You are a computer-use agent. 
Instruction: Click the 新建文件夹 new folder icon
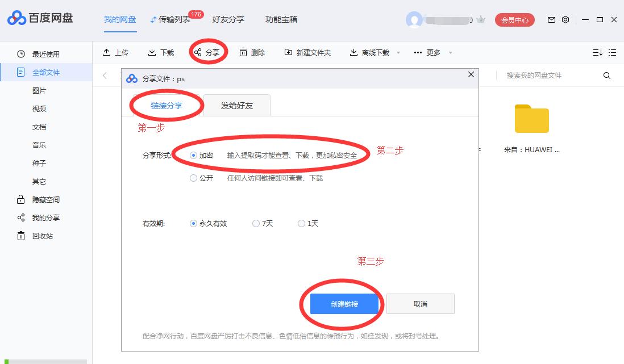288,52
